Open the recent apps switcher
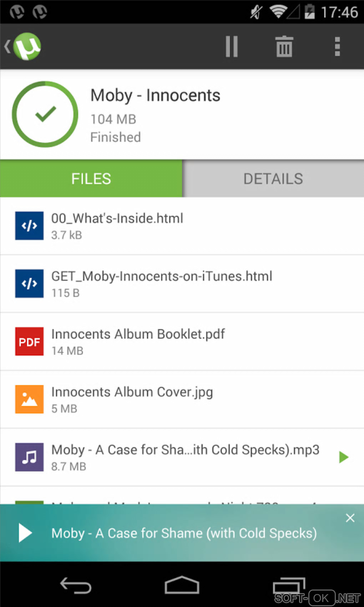364x607 pixels. click(x=288, y=586)
